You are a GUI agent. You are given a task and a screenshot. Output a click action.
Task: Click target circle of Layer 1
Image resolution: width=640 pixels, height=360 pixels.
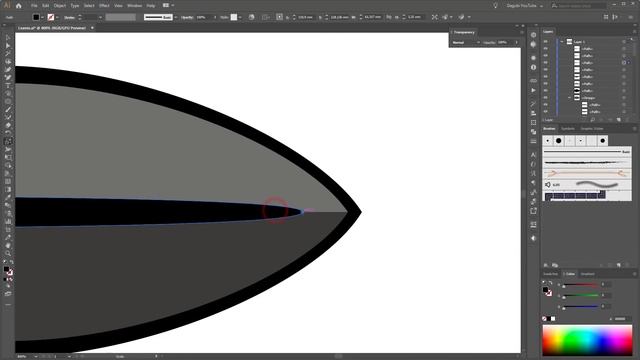624,42
